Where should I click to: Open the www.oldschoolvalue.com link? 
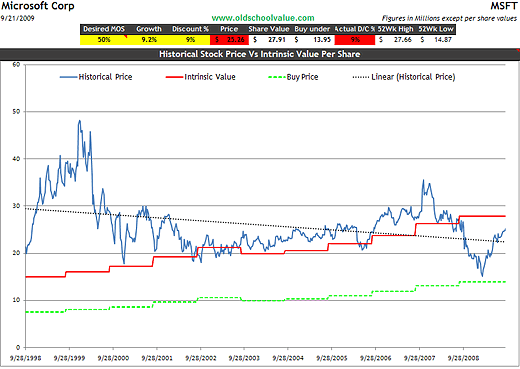(263, 18)
